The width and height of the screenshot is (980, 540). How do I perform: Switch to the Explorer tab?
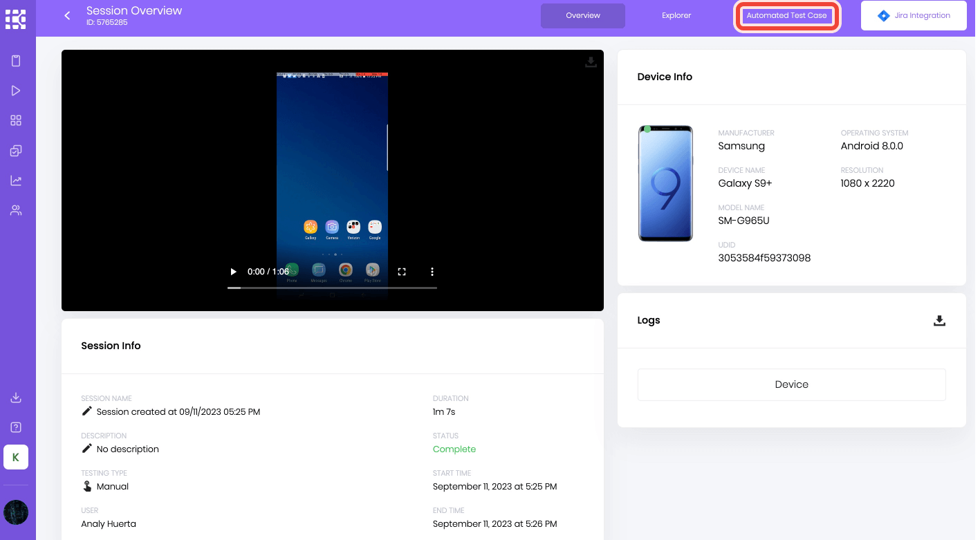pyautogui.click(x=676, y=15)
